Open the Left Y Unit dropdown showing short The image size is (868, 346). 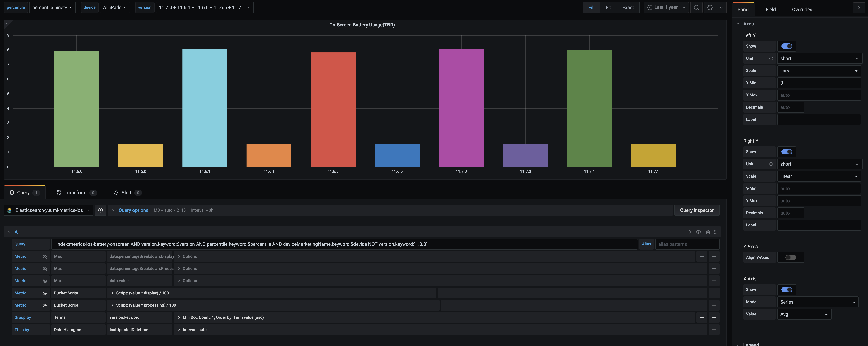click(x=819, y=58)
